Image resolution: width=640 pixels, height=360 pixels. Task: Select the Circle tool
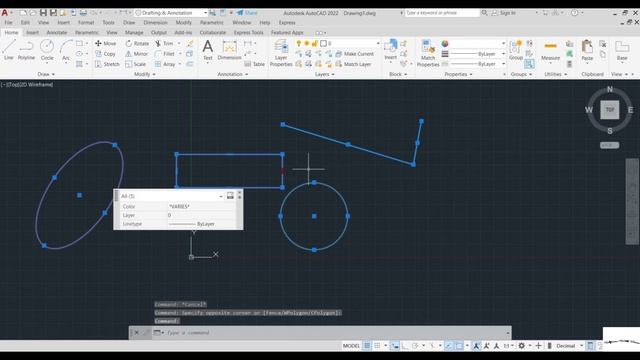pos(47,50)
